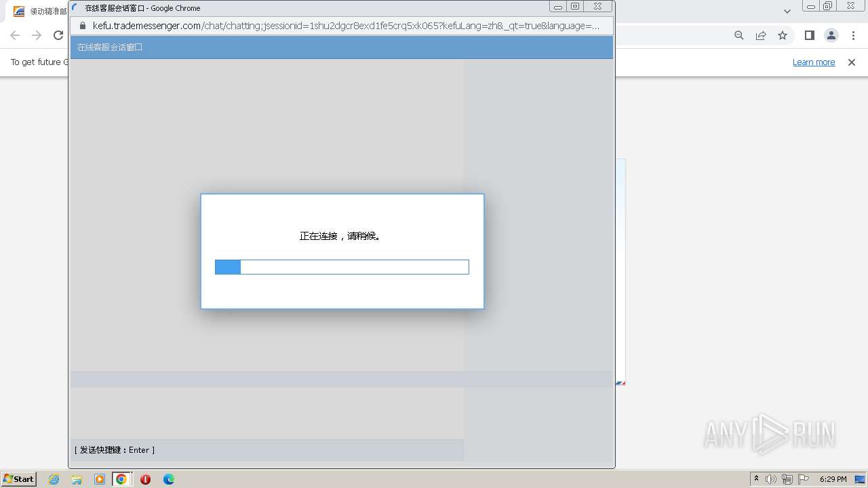The height and width of the screenshot is (488, 868).
Task: Open File Explorer from taskbar
Action: pos(77,479)
